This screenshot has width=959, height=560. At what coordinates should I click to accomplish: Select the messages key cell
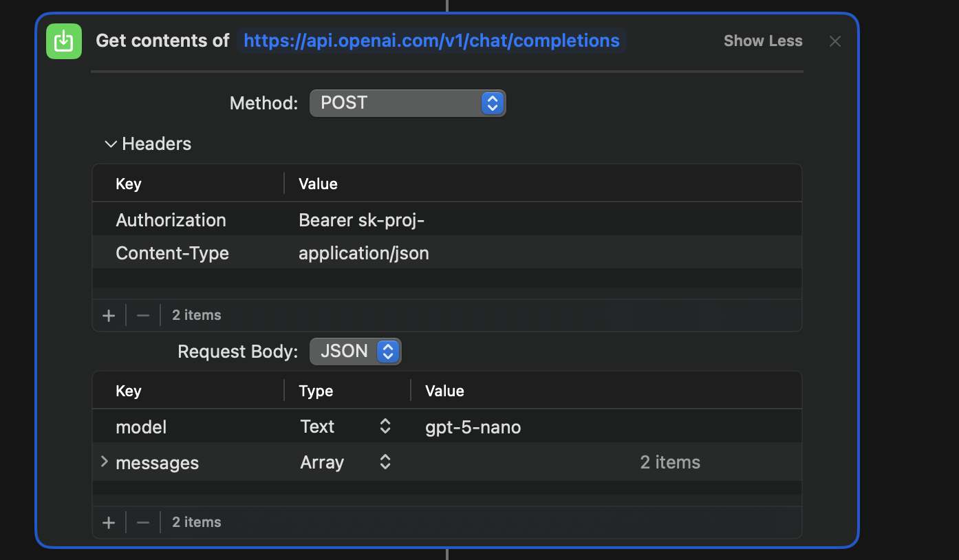click(158, 463)
